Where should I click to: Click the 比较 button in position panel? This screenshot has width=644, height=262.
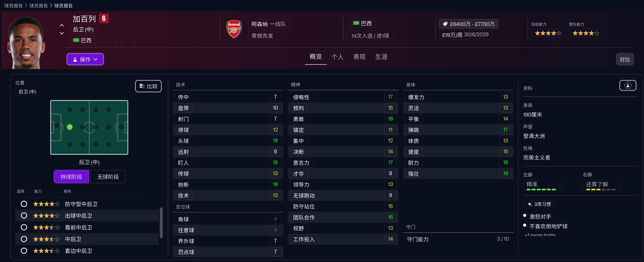pyautogui.click(x=148, y=86)
